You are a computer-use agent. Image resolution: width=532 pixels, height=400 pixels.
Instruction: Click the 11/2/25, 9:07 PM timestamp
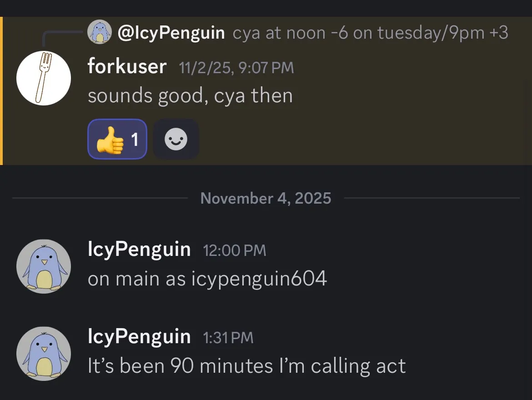pyautogui.click(x=236, y=67)
